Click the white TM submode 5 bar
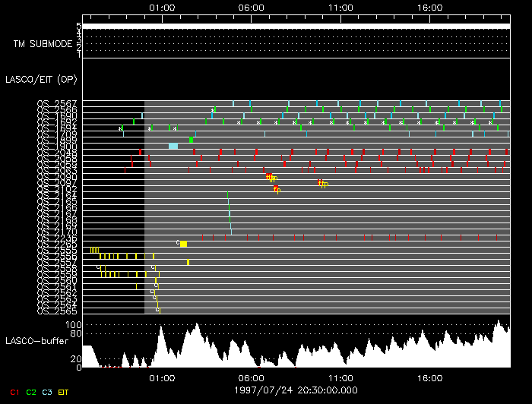This screenshot has width=532, height=404. pyautogui.click(x=295, y=26)
